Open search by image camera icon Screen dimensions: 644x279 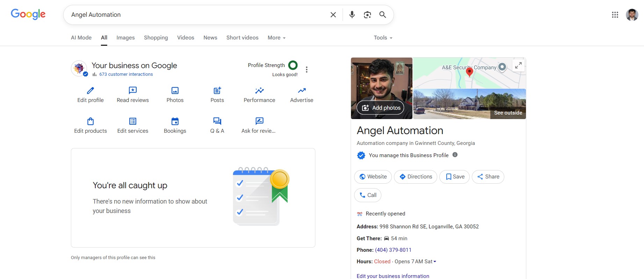(367, 15)
